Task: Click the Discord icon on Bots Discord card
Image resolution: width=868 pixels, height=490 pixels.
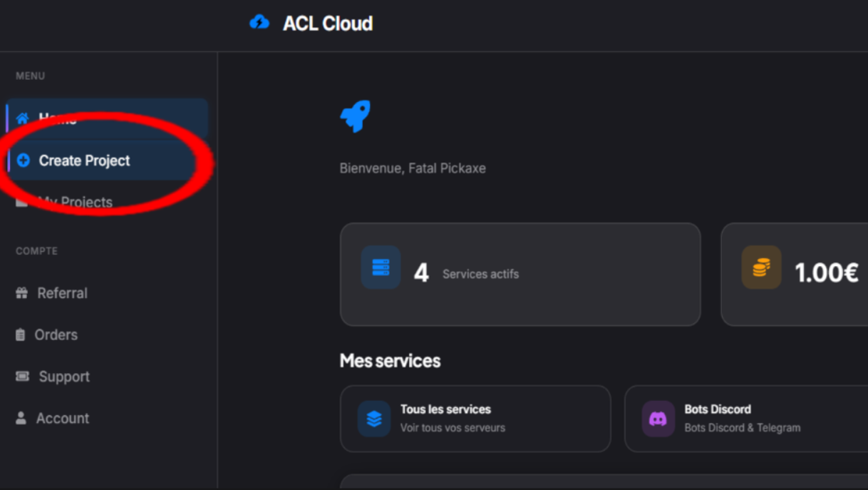Action: [x=658, y=419]
